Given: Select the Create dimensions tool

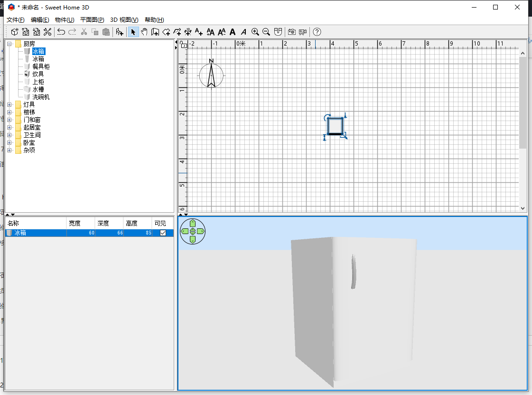Looking at the screenshot, I should click(188, 32).
